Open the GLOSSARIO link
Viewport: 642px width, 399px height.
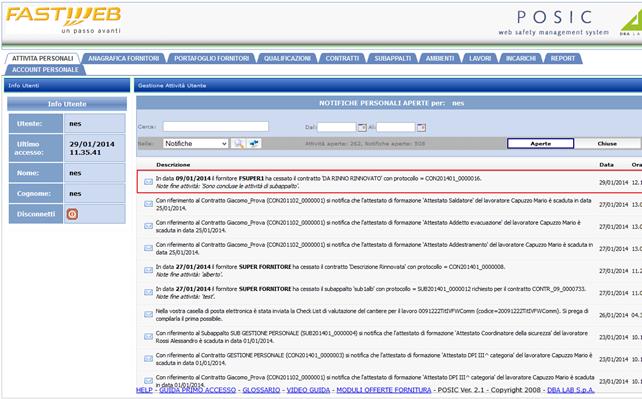[x=261, y=390]
